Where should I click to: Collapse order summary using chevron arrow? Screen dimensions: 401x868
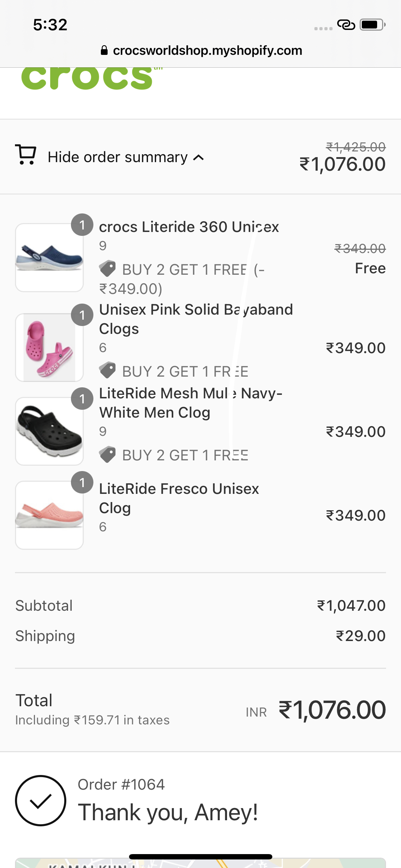point(199,157)
